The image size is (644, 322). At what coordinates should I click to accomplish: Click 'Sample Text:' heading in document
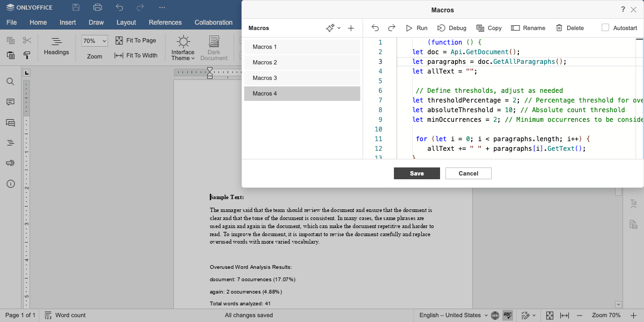coord(227,197)
